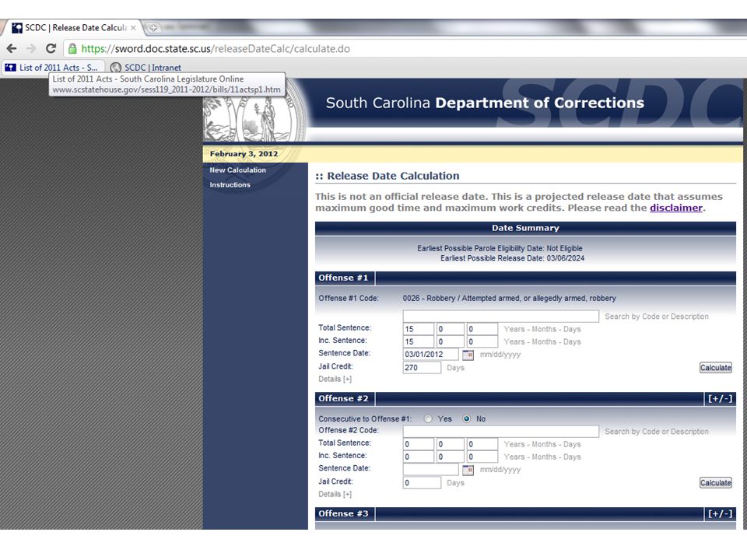
Task: Click Offense #1 Total Sentence months field
Action: point(451,329)
